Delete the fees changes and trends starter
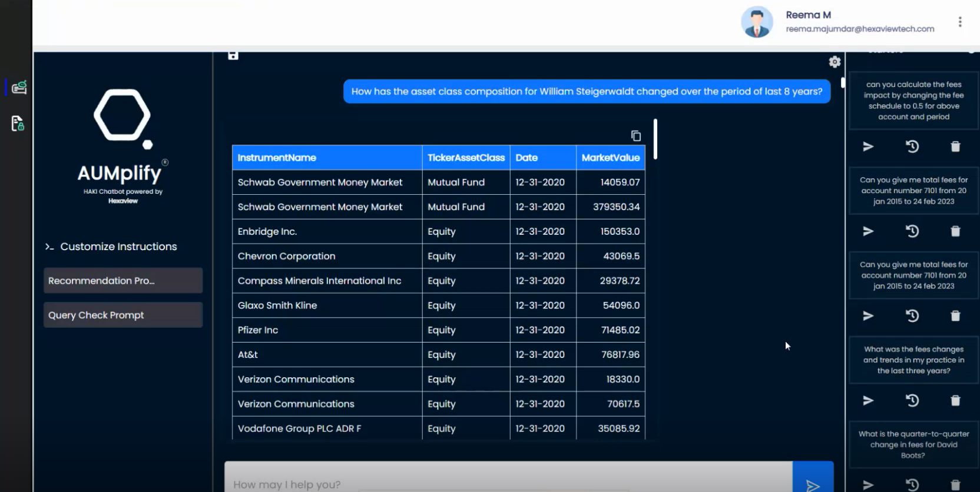980x492 pixels. pos(955,401)
